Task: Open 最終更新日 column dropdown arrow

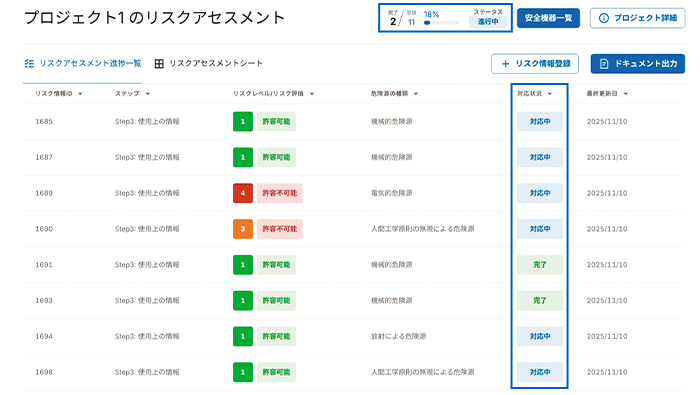Action: coord(626,94)
